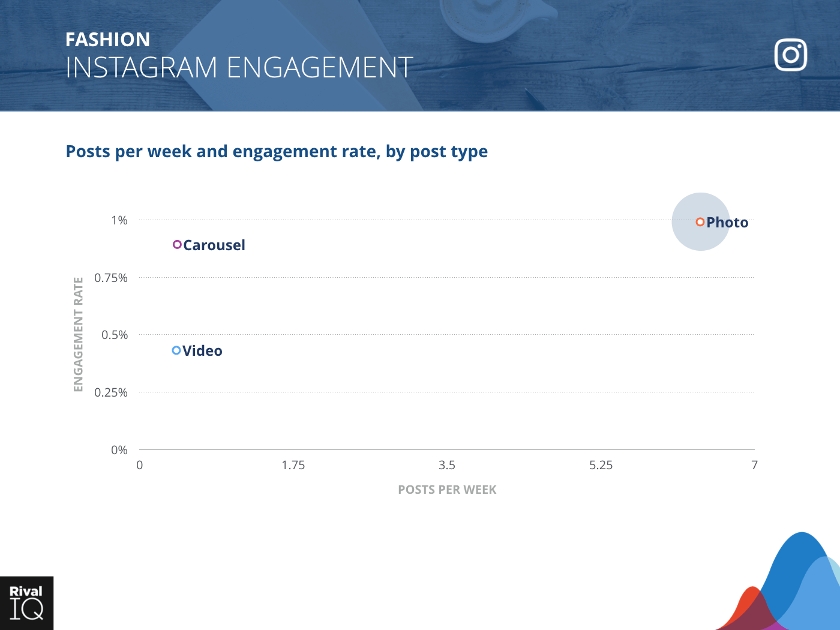Click the Video label text
Viewport: 840px width, 630px height.
[202, 351]
